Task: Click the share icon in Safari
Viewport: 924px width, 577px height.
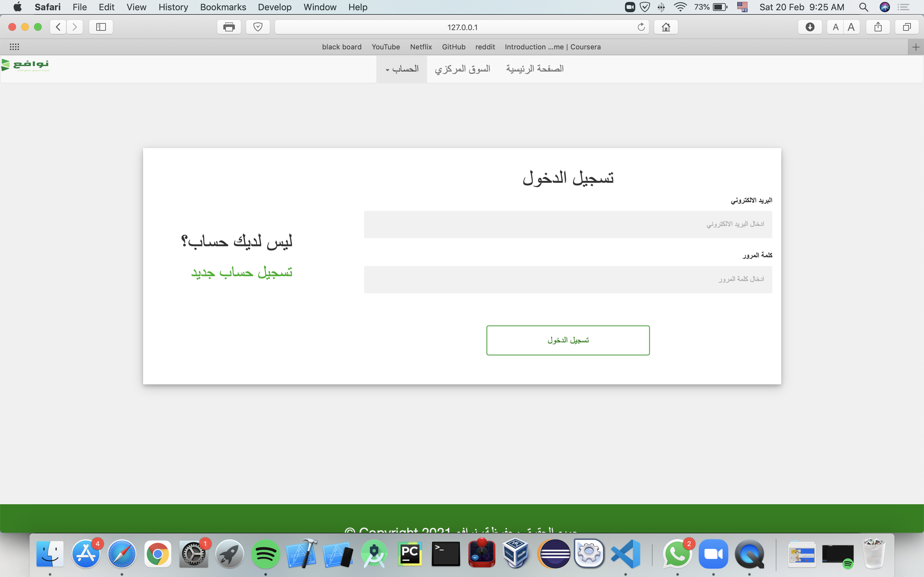Action: click(x=878, y=27)
